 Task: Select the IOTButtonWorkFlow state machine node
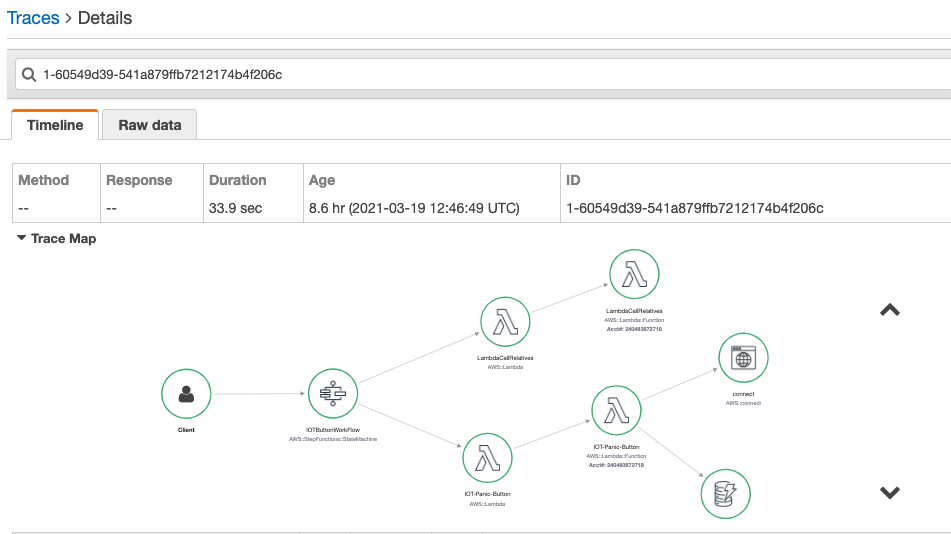pos(333,394)
